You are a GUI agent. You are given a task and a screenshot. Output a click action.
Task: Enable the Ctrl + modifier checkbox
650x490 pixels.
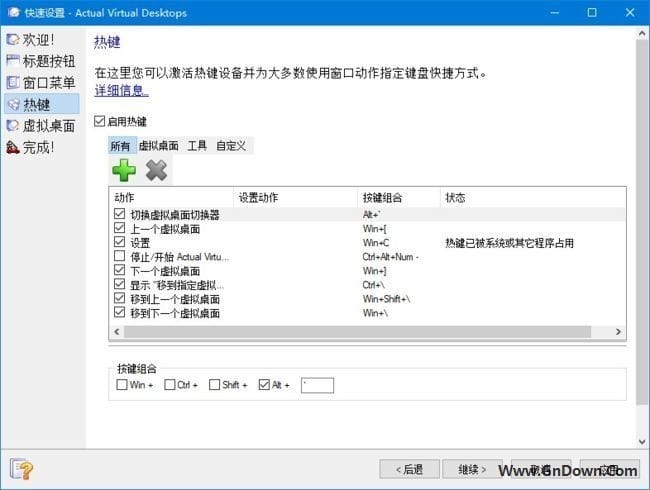(170, 385)
